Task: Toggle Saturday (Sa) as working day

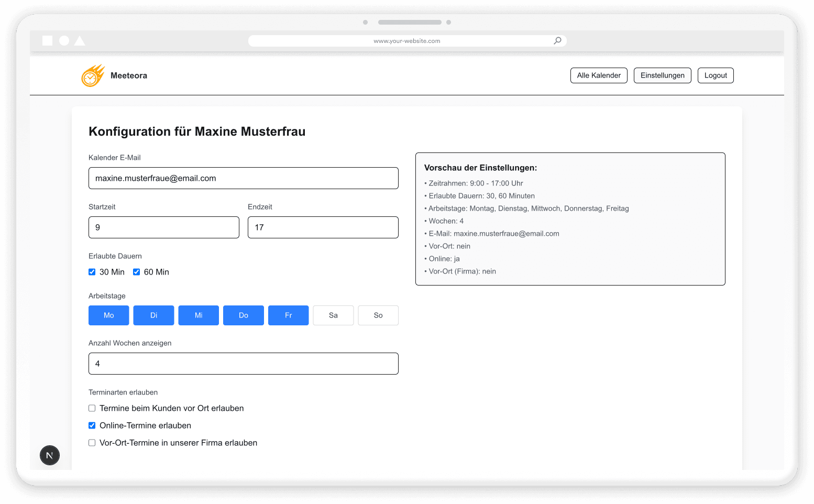Action: click(333, 315)
